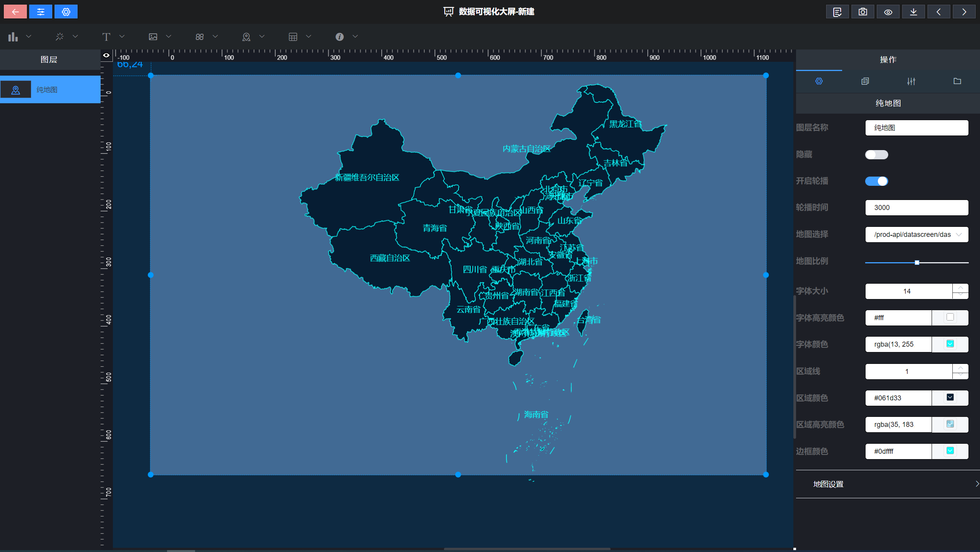Screen dimensions: 980x552
Task: Increase 区域线 with the up arrow
Action: click(x=960, y=368)
